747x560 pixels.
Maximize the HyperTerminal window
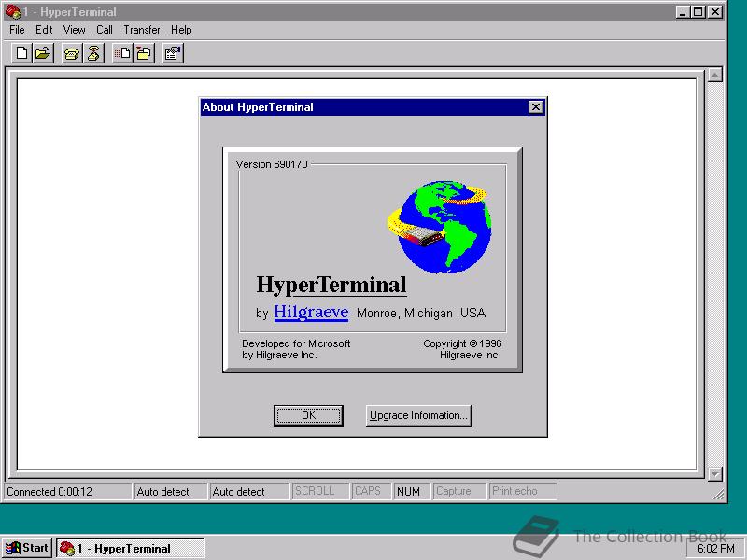[698, 12]
